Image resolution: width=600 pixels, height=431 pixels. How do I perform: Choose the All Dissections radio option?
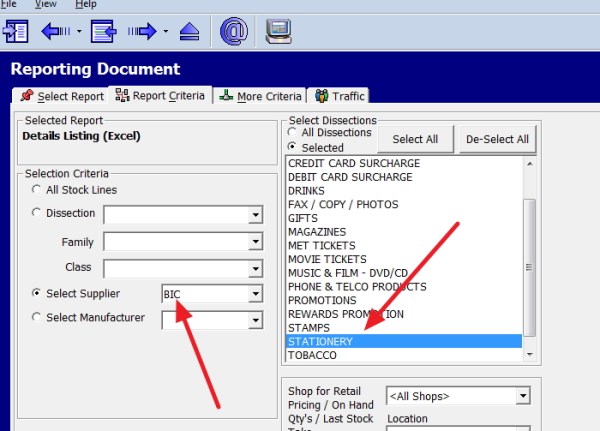292,132
